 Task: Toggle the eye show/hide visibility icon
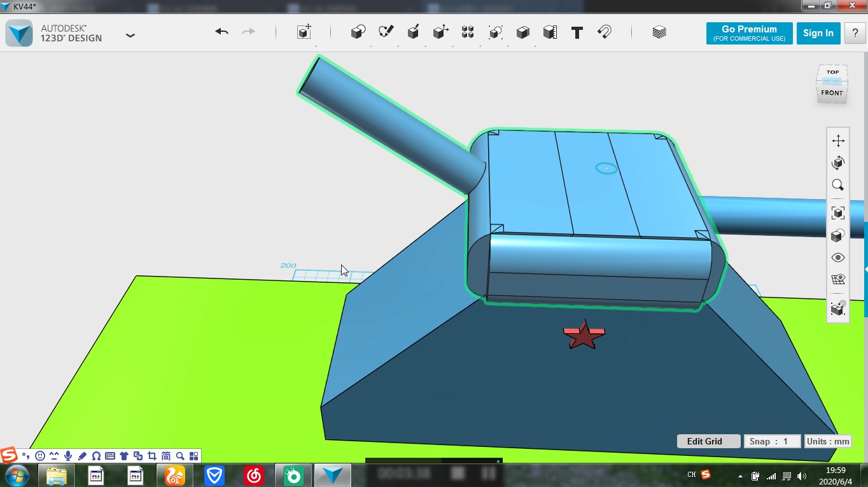click(837, 257)
